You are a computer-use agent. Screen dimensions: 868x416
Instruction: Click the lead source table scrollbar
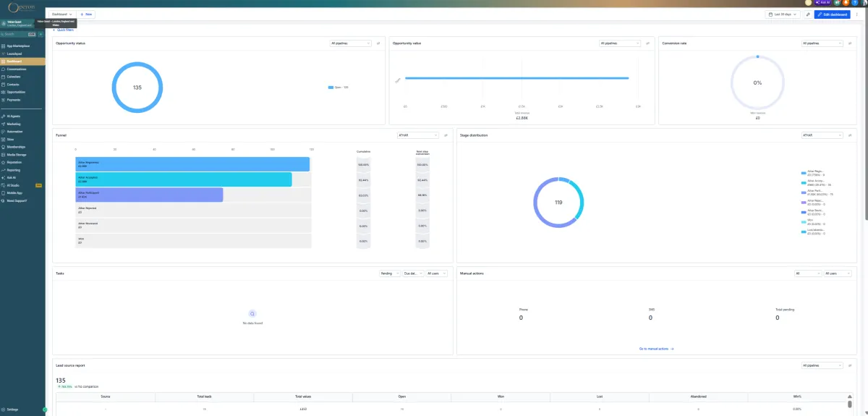tap(849, 404)
